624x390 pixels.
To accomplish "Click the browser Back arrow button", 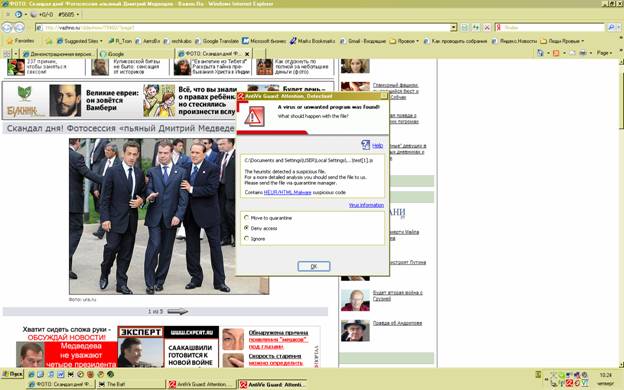I will (x=7, y=27).
